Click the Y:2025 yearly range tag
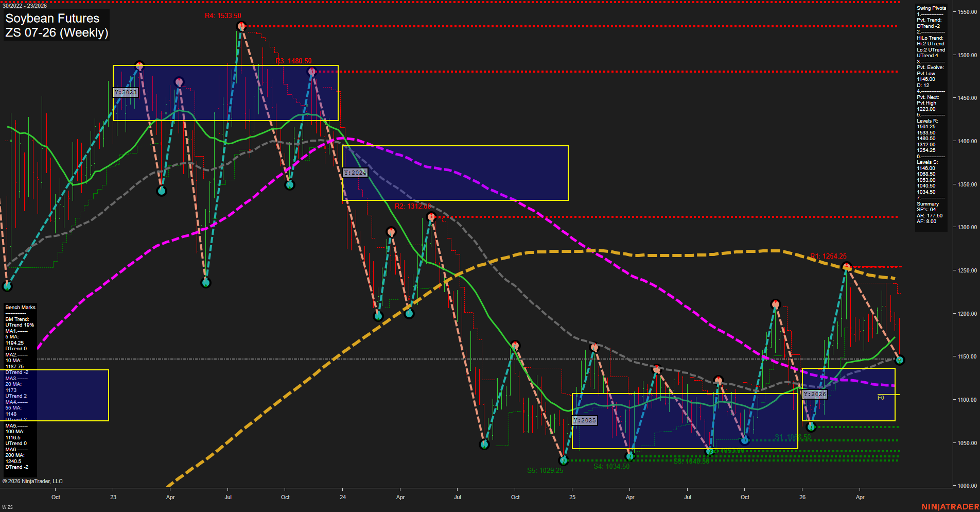 [585, 420]
